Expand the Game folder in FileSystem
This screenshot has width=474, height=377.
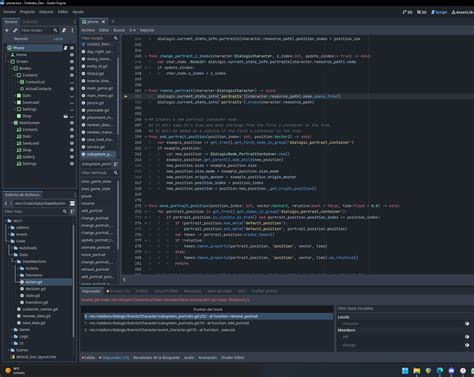(x=12, y=330)
